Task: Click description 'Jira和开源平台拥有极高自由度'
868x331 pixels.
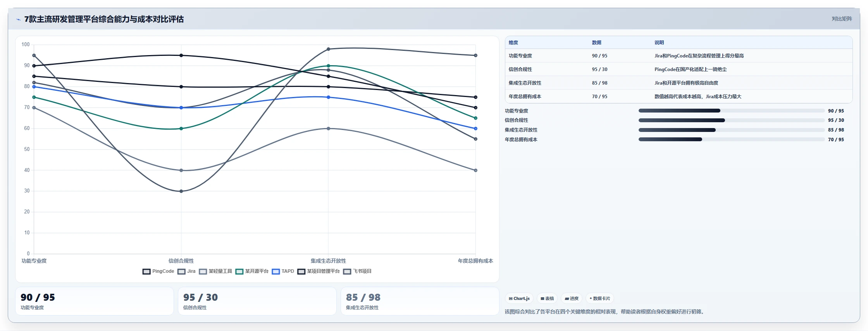Action: 686,83
